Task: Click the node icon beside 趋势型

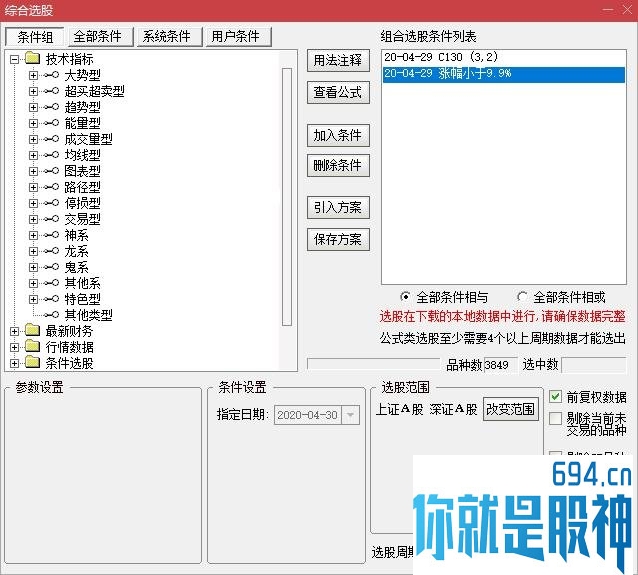Action: [51, 107]
